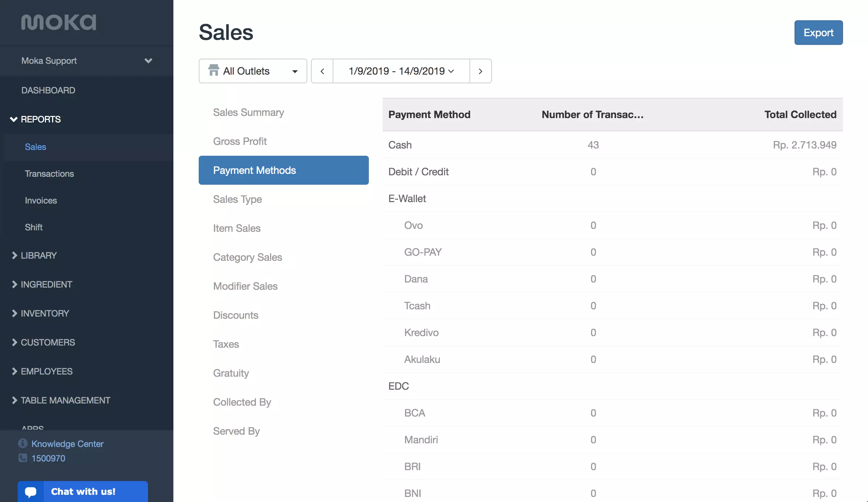Open the date range picker 1/9/2019 - 14/9/2019

pos(401,71)
